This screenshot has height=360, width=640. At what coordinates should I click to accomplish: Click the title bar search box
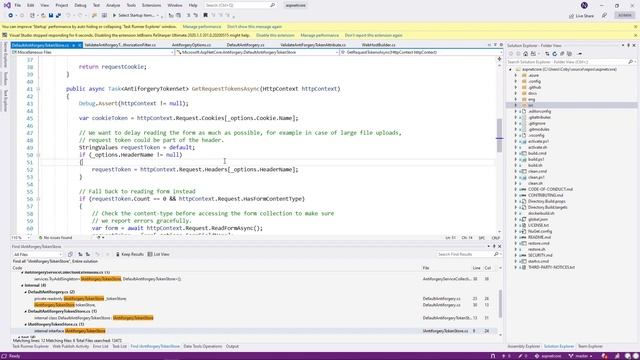[240, 5]
